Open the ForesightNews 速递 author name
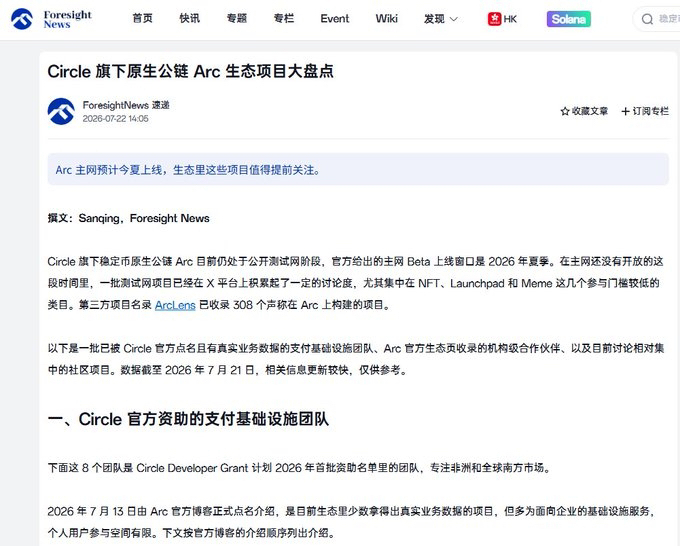Viewport: 680px width, 546px height. pyautogui.click(x=126, y=105)
